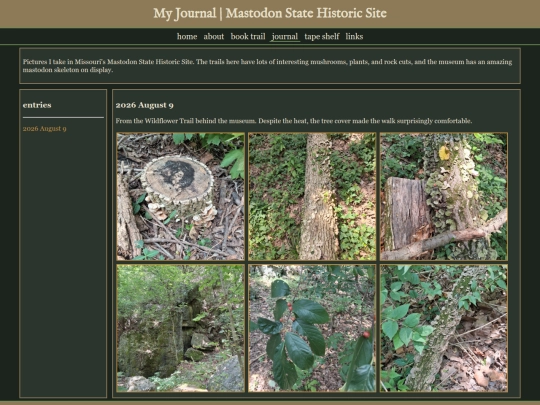This screenshot has height=405, width=540.
Task: Open the shelf fungus on stump photo
Action: click(x=444, y=196)
